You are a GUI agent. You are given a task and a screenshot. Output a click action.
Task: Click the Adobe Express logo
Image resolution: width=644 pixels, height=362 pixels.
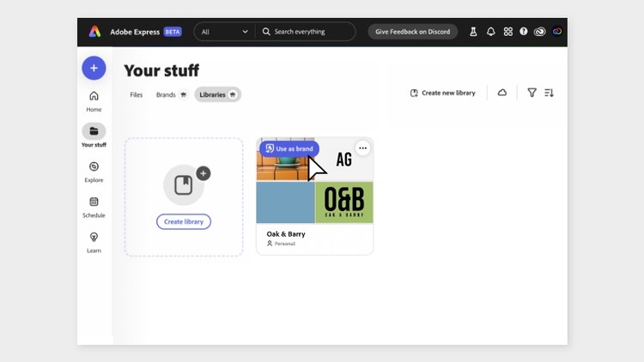point(94,32)
